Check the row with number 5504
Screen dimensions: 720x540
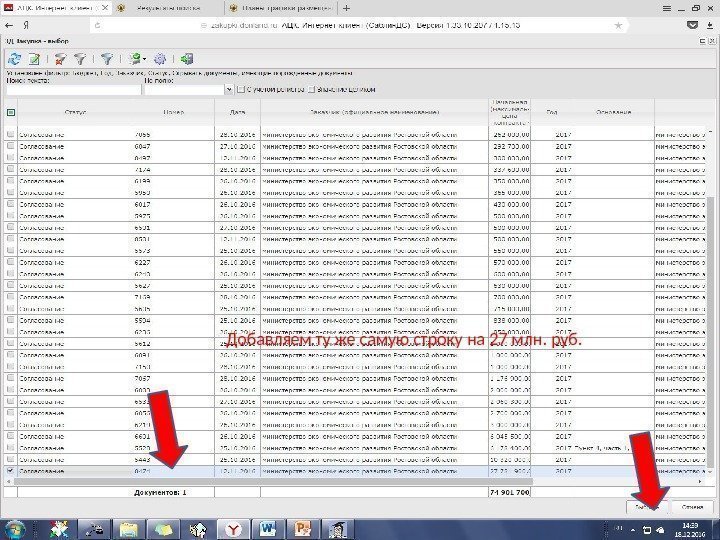point(11,320)
